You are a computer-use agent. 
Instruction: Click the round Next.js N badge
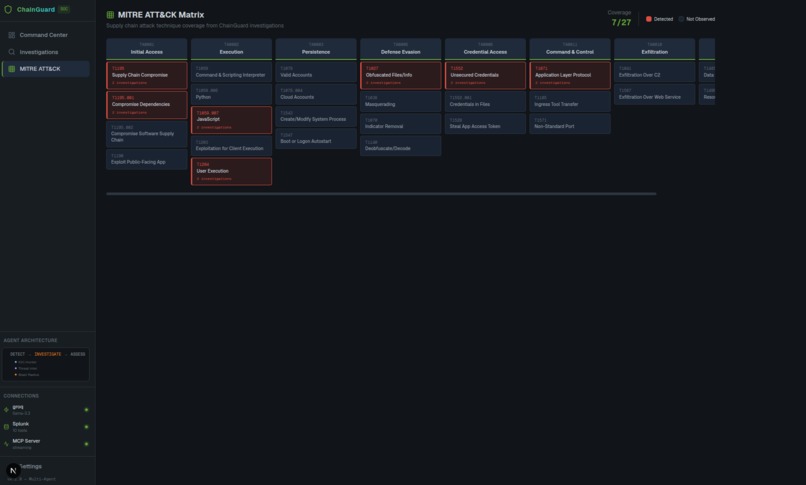click(x=13, y=471)
